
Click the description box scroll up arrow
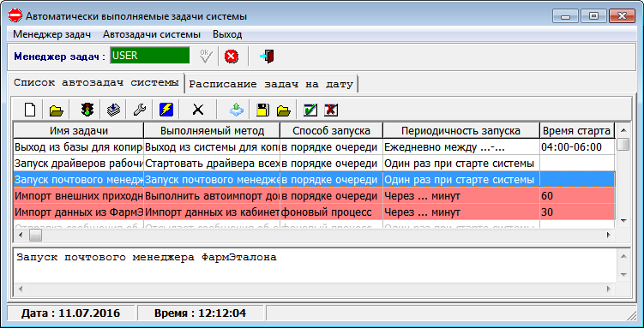click(x=623, y=256)
